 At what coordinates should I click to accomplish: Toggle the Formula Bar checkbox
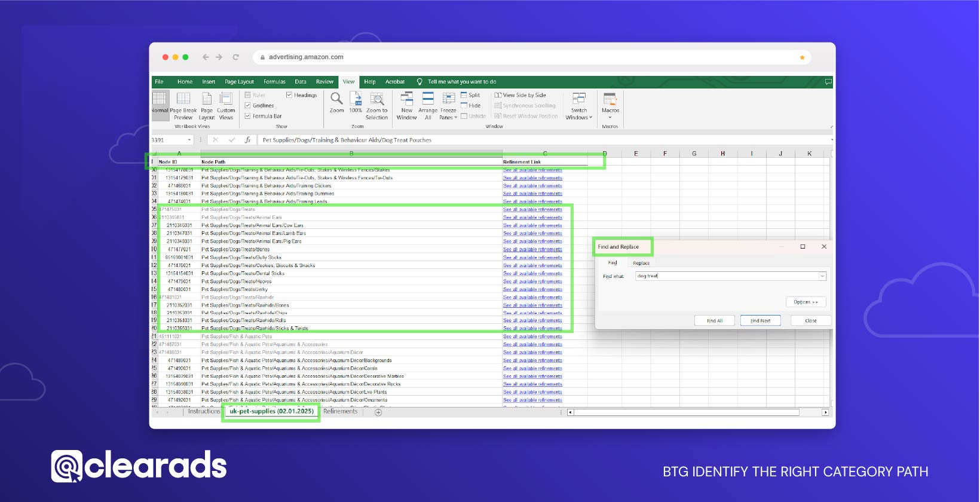point(247,117)
